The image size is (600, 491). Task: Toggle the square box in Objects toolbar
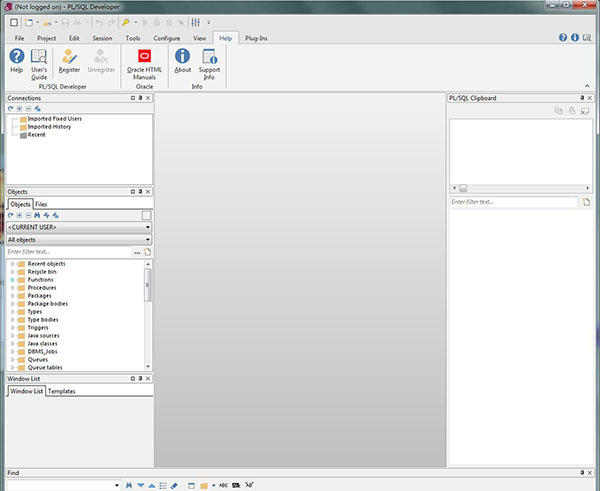coord(146,215)
